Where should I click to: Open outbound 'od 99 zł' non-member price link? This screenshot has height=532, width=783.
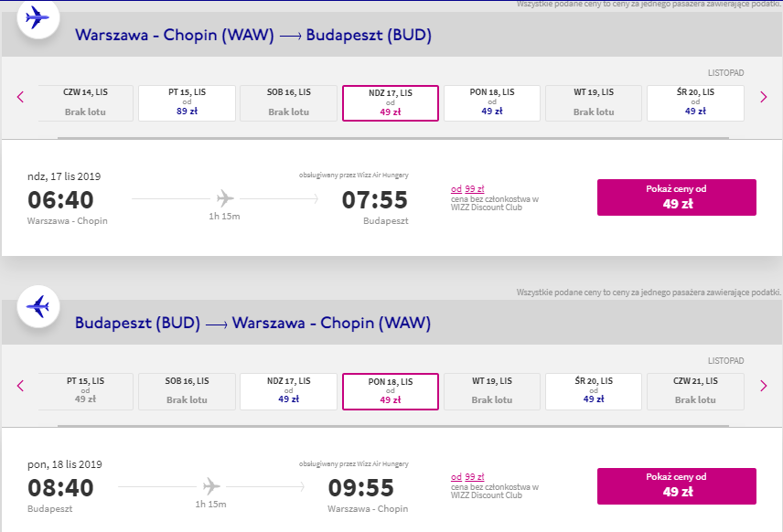[x=467, y=189]
